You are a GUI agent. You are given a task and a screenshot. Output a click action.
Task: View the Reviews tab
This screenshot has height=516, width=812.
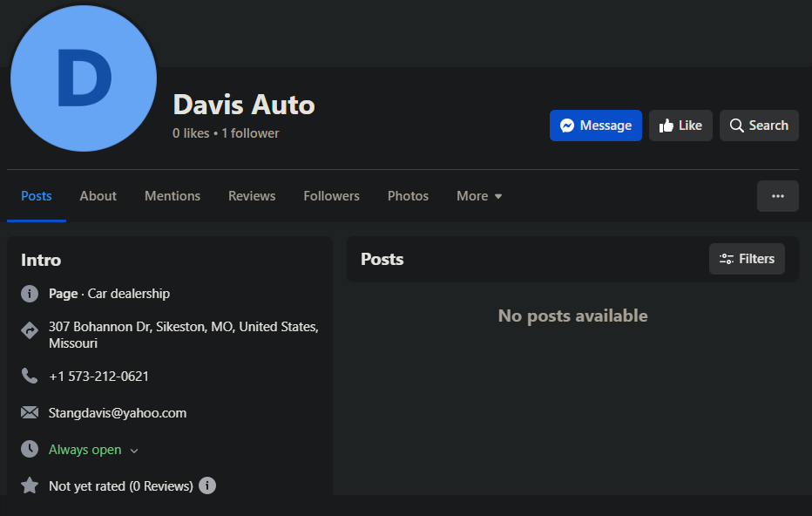pos(252,196)
